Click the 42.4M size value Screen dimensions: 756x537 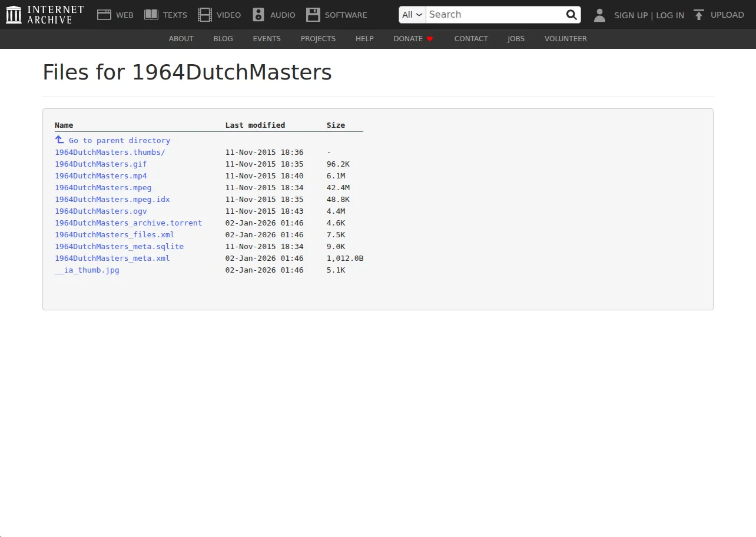338,188
